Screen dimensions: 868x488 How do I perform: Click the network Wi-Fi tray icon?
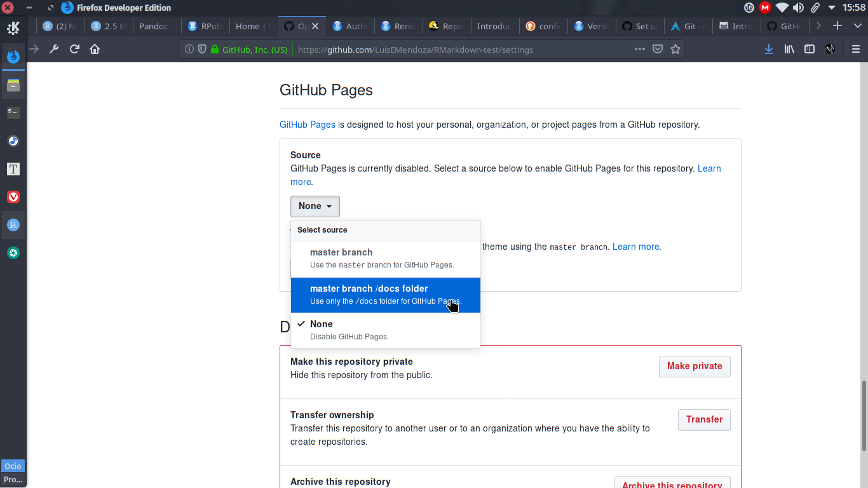pyautogui.click(x=782, y=8)
